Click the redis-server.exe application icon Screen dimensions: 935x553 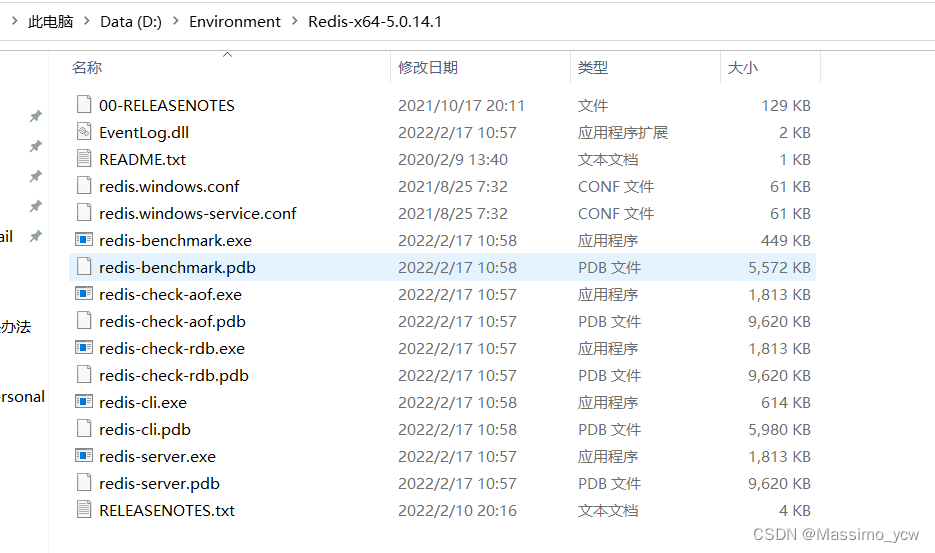pos(84,456)
